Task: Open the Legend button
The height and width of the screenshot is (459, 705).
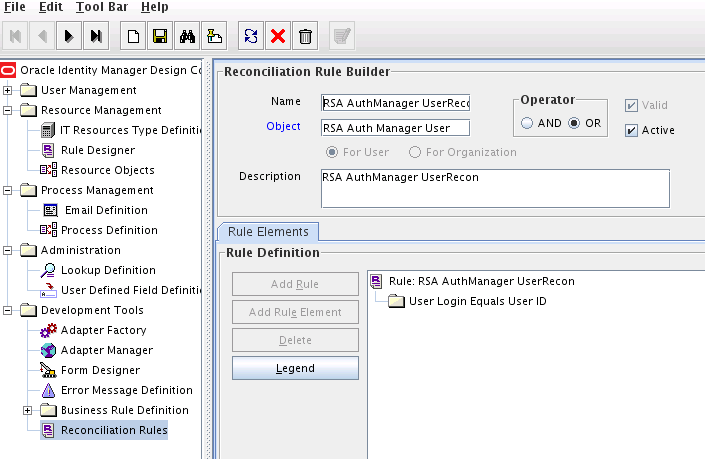Action: (295, 368)
